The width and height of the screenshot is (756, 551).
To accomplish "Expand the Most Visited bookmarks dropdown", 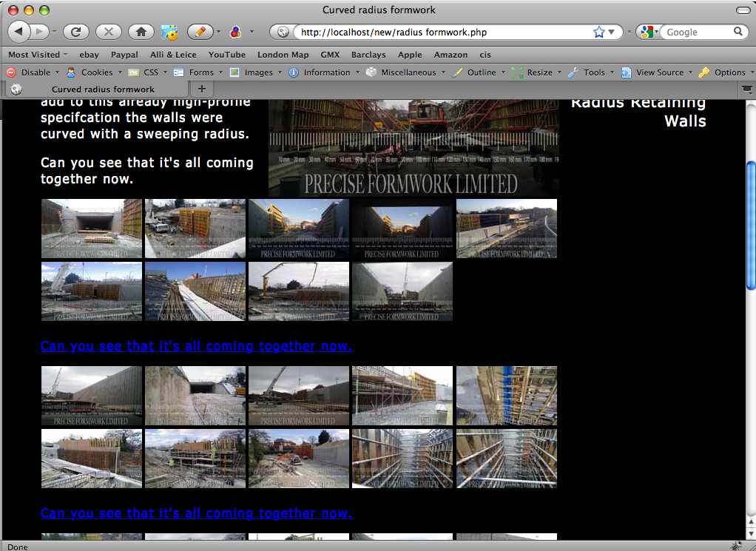I will pos(38,55).
